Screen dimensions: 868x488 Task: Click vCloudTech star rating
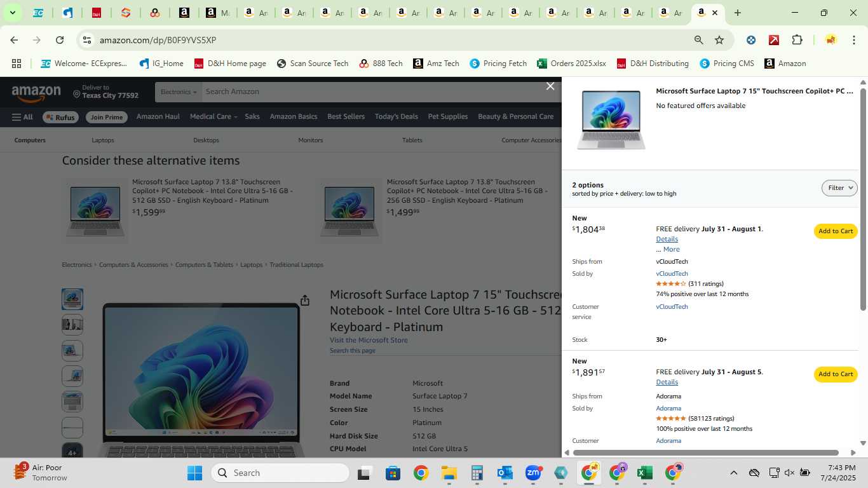(x=670, y=284)
